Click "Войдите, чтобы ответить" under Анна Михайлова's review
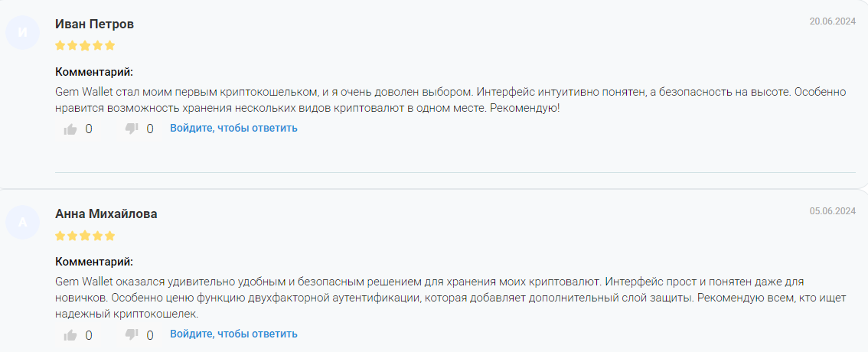Image resolution: width=868 pixels, height=352 pixels. [233, 334]
